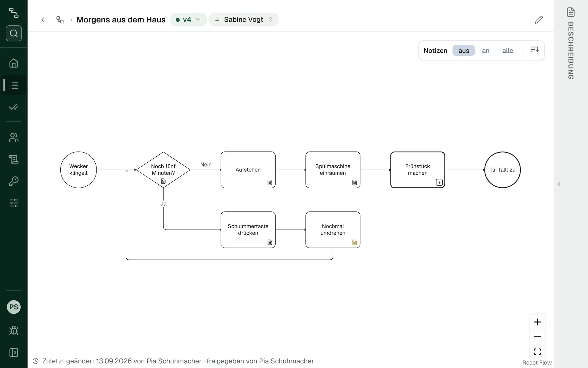The height and width of the screenshot is (368, 588).
Task: Open note icon in Noch fünf Minuten diamond
Action: tap(163, 181)
